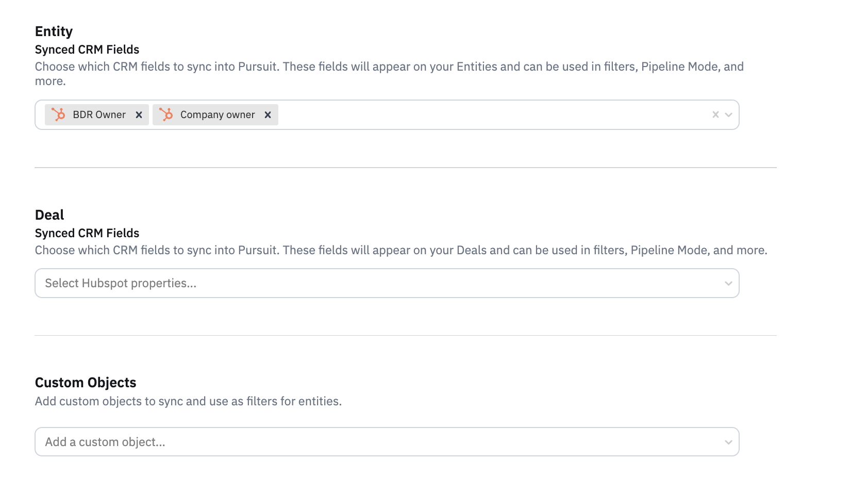868x493 pixels.
Task: Focus the Select Hubspot properties field
Action: tap(387, 283)
